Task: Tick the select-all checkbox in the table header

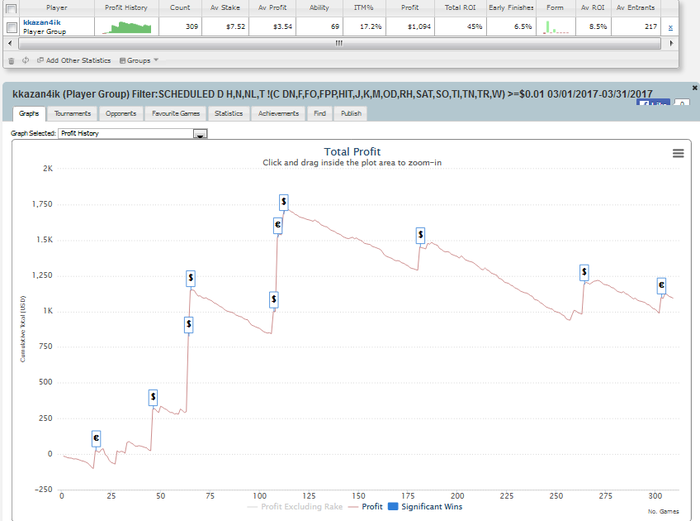Action: (12, 8)
